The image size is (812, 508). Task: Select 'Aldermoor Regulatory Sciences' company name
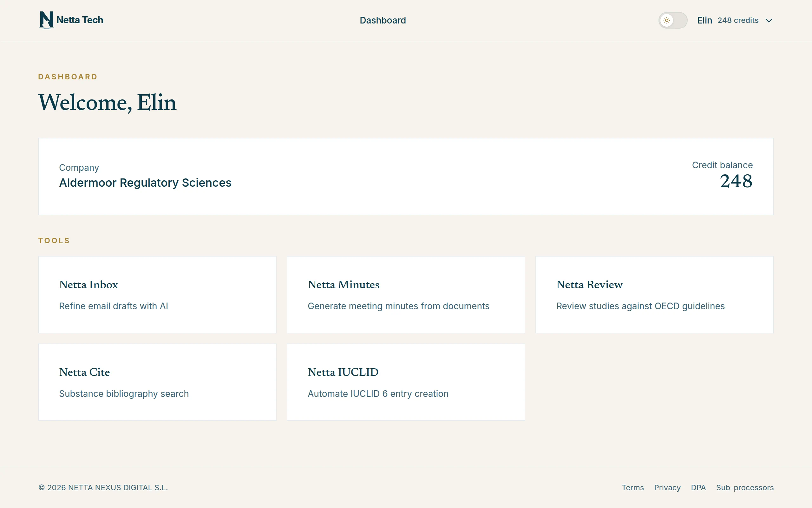pos(145,183)
